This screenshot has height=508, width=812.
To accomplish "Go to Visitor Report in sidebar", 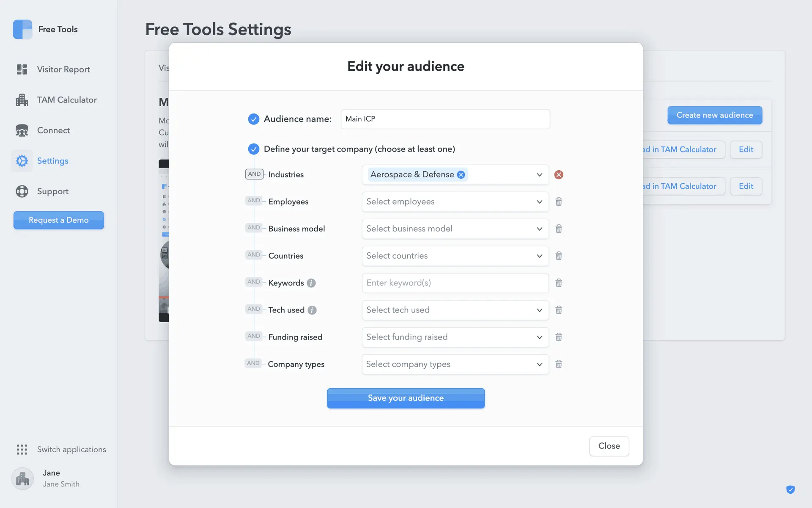I will point(63,69).
